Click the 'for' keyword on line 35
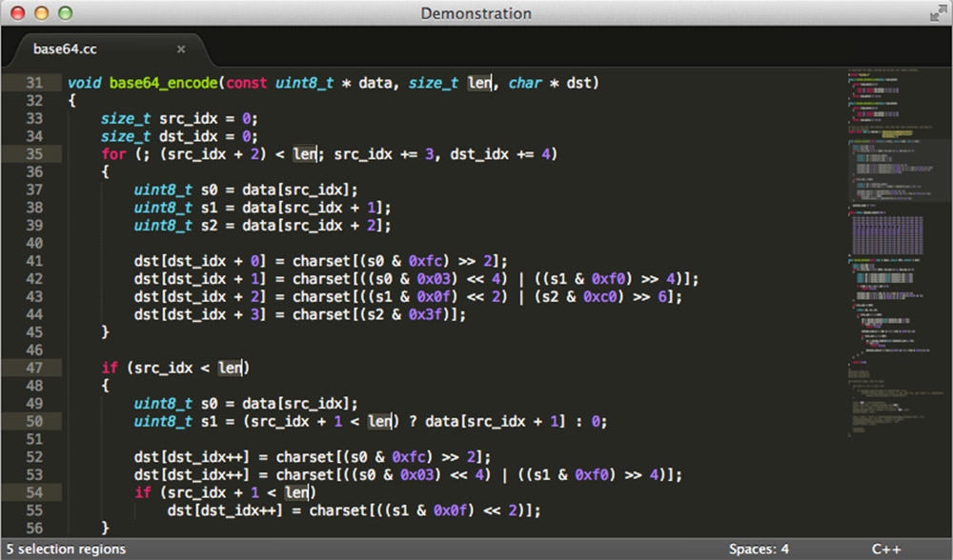 pos(113,154)
